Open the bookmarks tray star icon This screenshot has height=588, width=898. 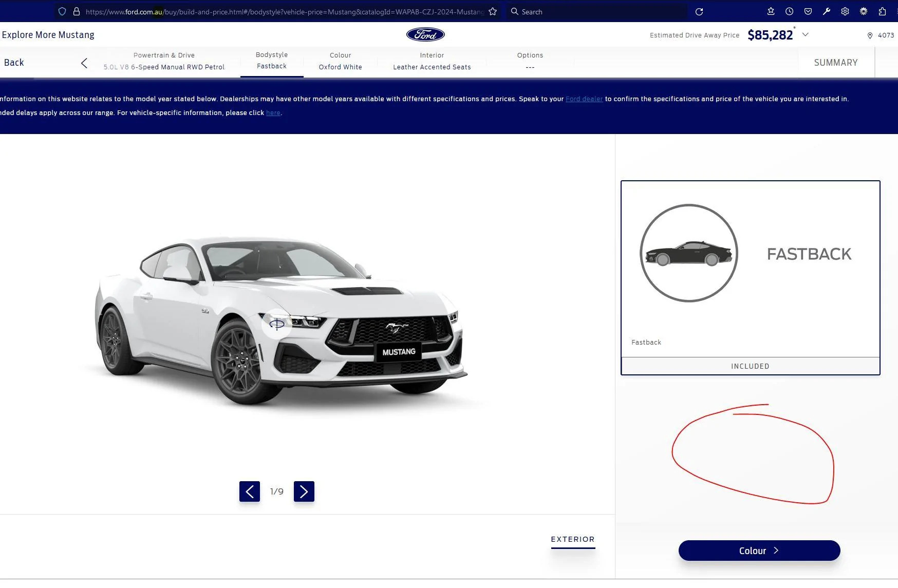771,11
